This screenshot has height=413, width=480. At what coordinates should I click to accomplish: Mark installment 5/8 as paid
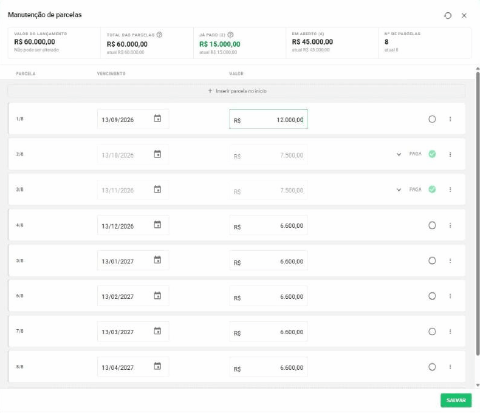[x=432, y=261]
